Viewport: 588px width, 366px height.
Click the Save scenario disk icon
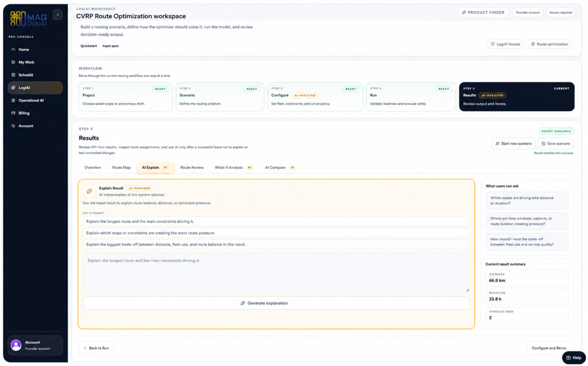pos(543,143)
